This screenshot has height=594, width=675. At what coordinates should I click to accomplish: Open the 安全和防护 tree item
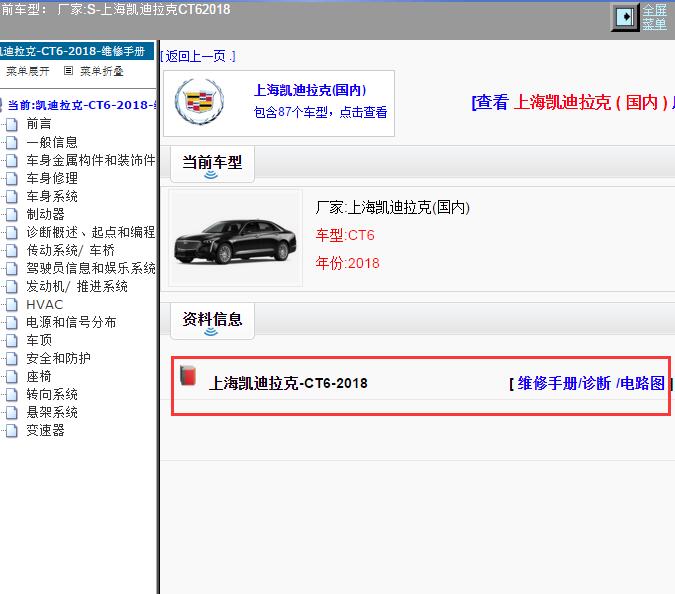(x=58, y=358)
